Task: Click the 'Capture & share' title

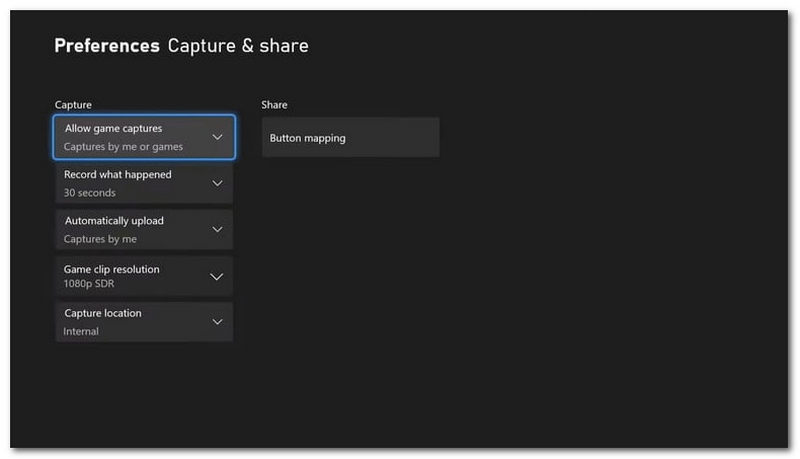Action: pos(238,46)
